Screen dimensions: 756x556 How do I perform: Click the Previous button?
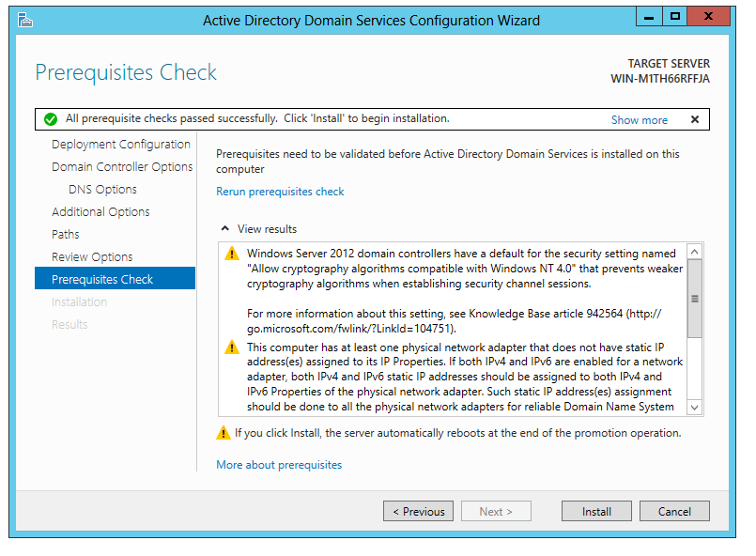pos(418,512)
